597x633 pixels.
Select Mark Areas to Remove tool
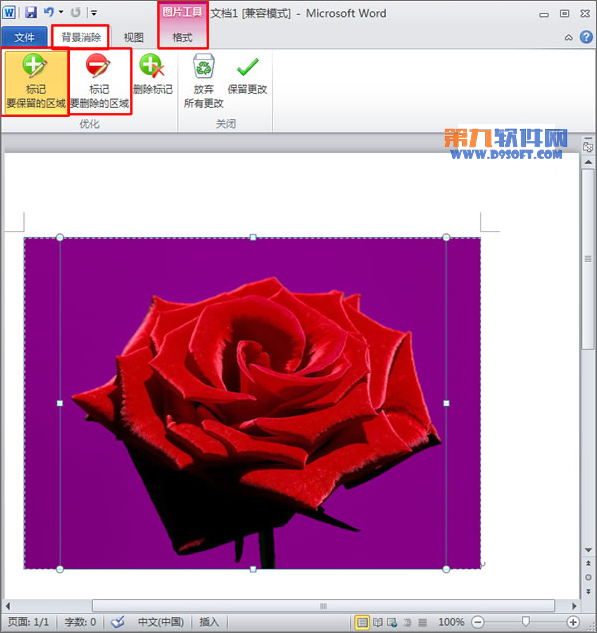tap(100, 82)
